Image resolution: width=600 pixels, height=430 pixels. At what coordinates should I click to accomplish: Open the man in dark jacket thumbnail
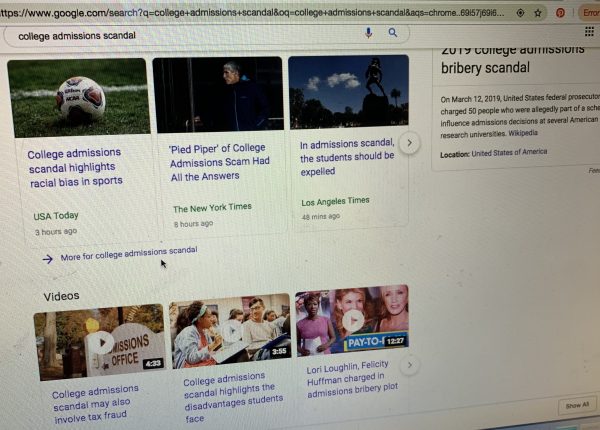218,94
